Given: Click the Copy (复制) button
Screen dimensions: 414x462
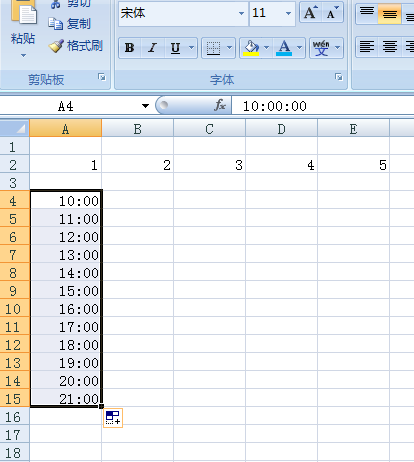Looking at the screenshot, I should click(70, 24).
